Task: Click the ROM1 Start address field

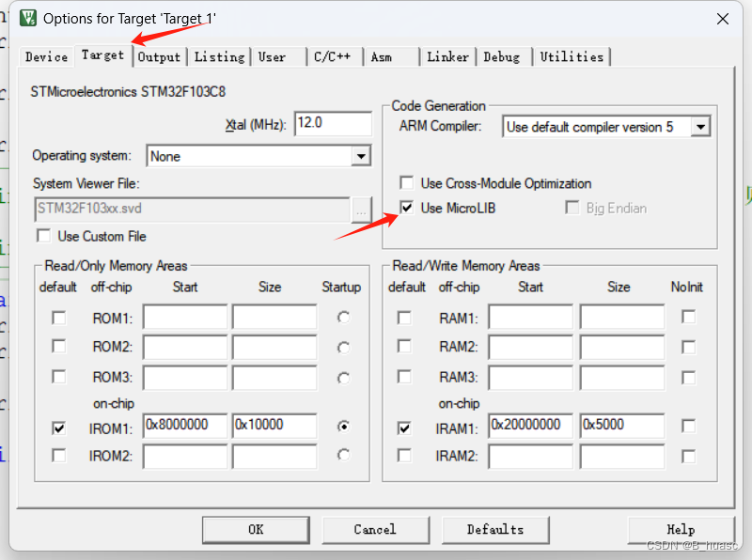Action: tap(185, 317)
